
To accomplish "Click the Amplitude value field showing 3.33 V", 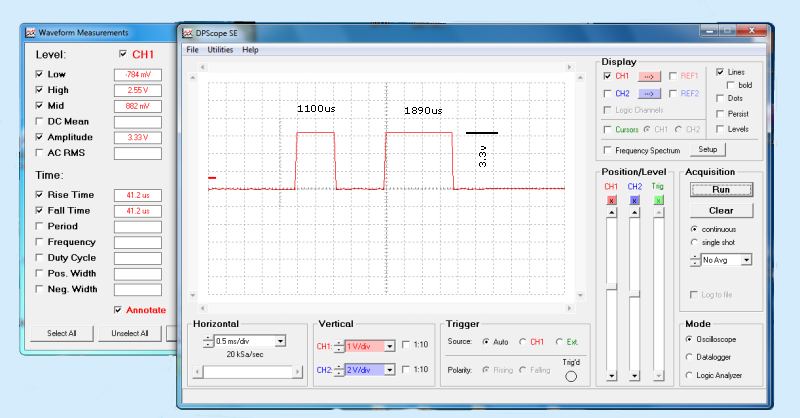I will (x=138, y=138).
